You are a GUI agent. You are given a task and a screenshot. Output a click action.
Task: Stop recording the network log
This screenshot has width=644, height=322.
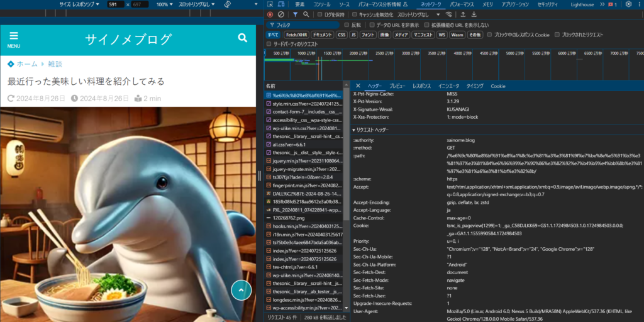point(270,14)
